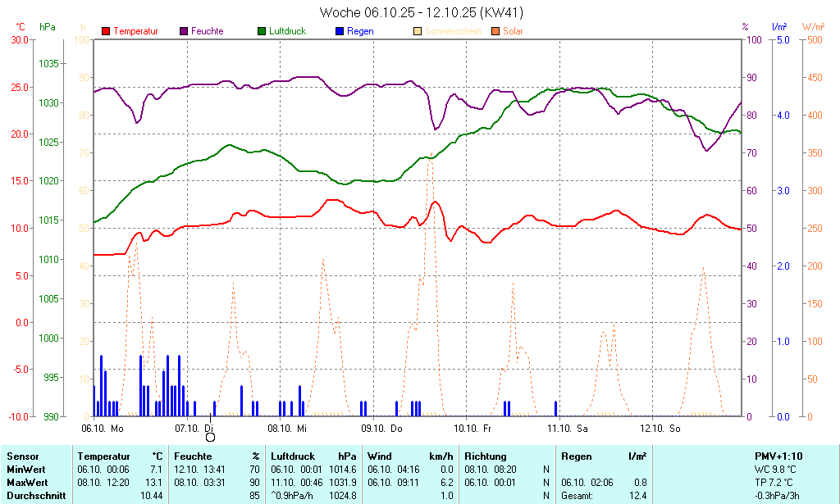Click the 09.10. Do date tick label
Viewport: 840px width, 504px height.
click(385, 428)
